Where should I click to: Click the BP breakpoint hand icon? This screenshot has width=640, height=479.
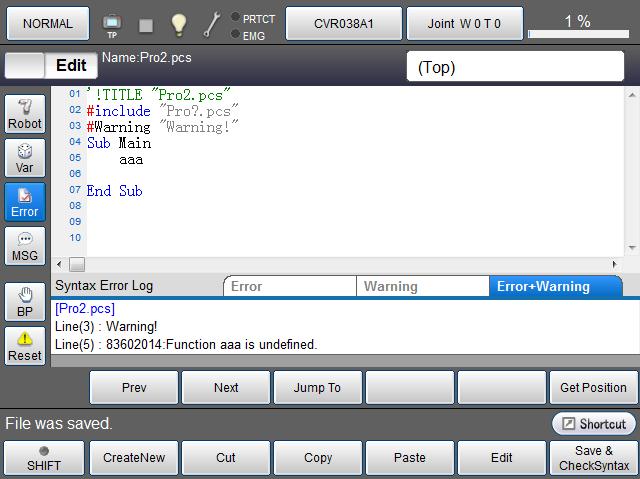pos(25,302)
